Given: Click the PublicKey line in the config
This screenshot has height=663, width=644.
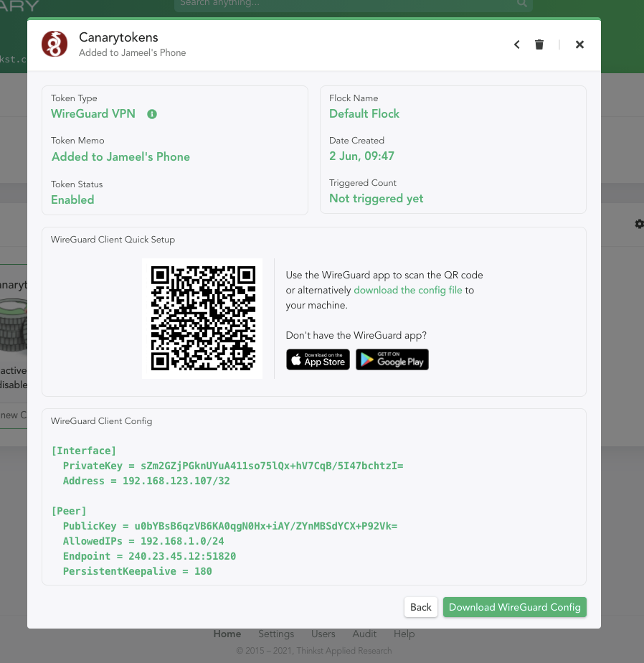Looking at the screenshot, I should (x=230, y=527).
